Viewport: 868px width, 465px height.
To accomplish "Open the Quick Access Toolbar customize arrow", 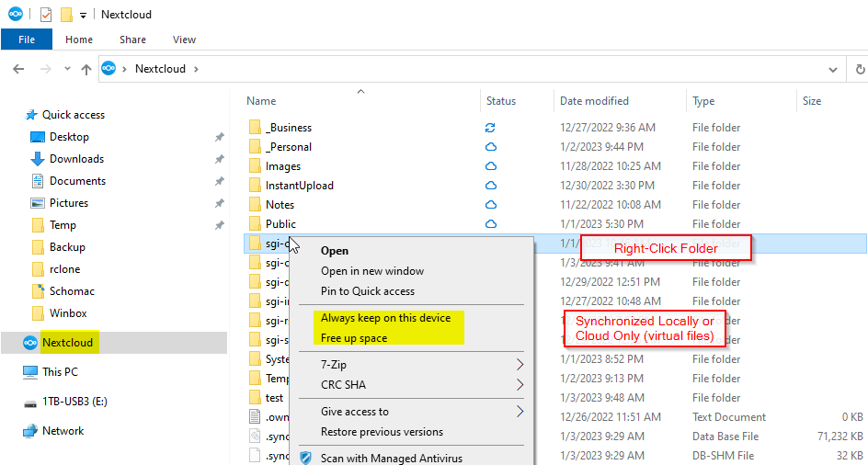I will coord(83,16).
